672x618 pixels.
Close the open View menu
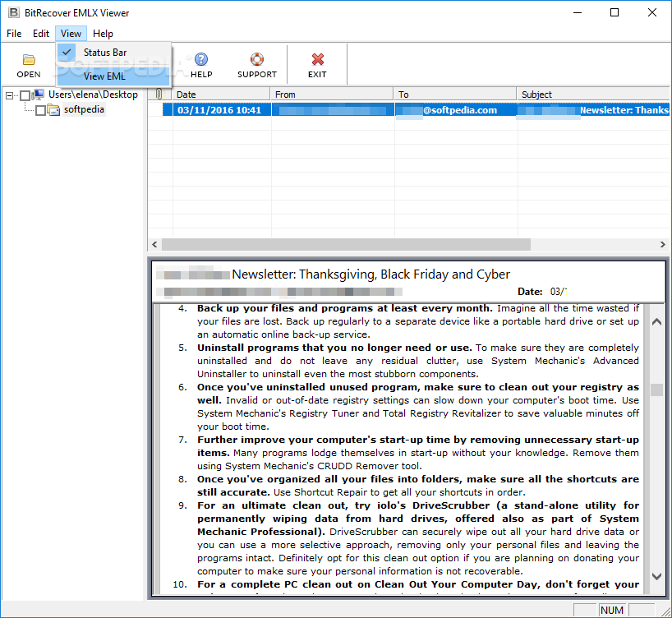(x=71, y=34)
